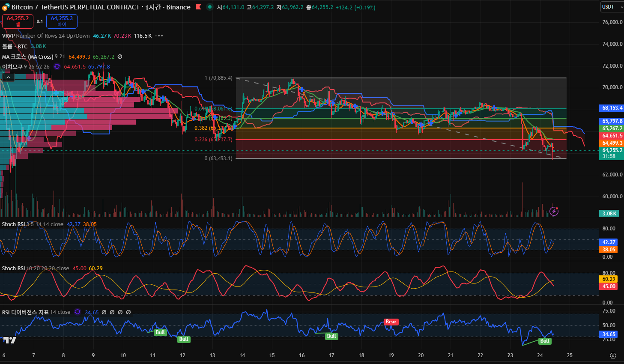Open the USDT currency dropdown
624x364 pixels.
[x=612, y=7]
